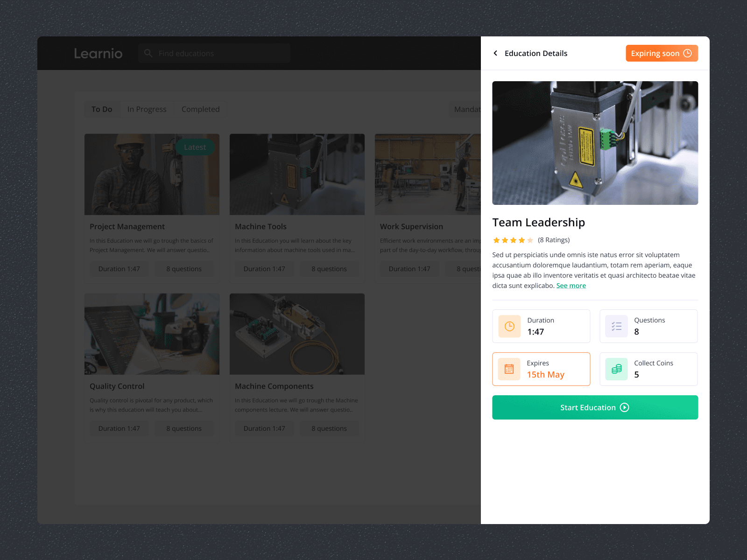Click the 15th May expiry date
The width and height of the screenshot is (747, 560).
point(546,375)
